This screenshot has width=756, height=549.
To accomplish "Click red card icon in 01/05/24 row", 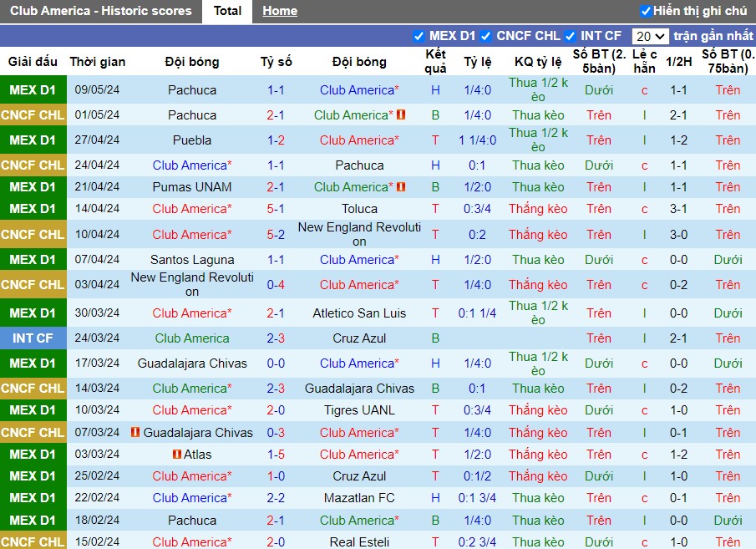I will pos(401,114).
